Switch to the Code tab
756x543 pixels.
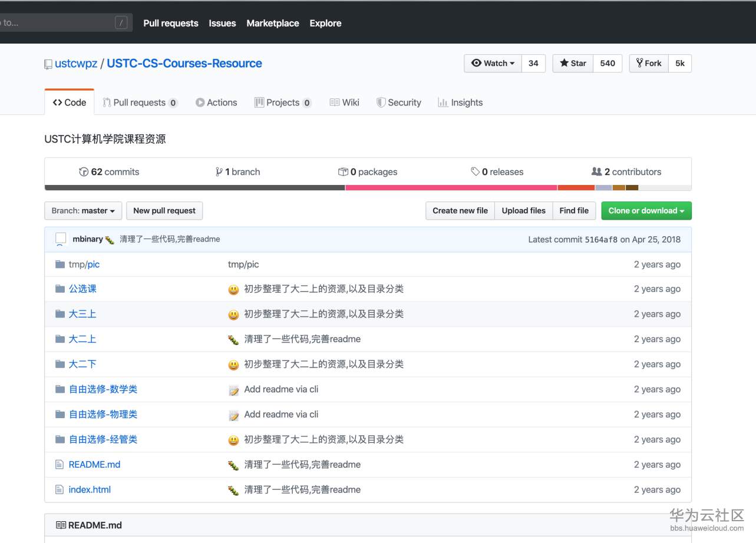[70, 102]
